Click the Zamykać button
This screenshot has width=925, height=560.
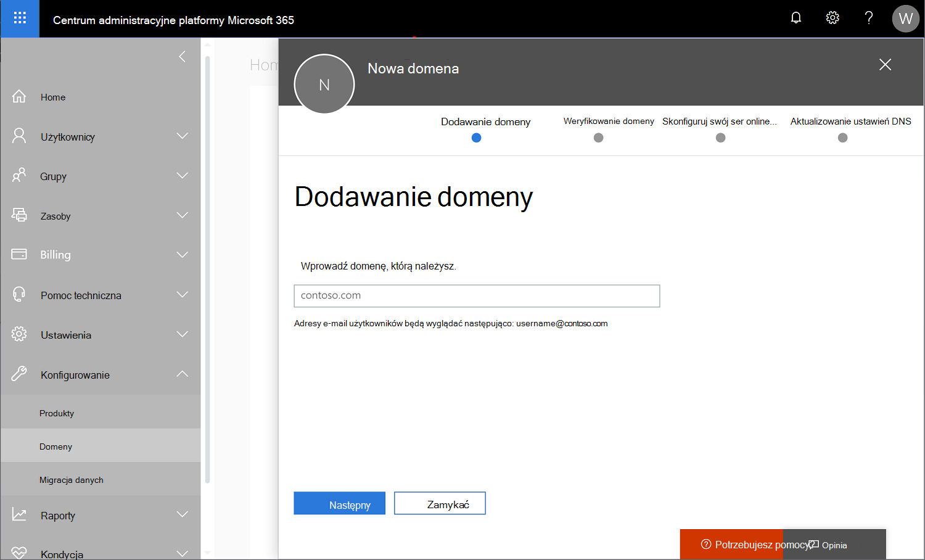coord(440,503)
